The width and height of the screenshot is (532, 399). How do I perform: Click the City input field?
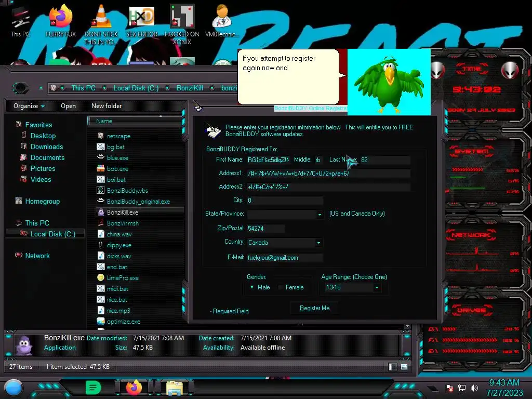coord(285,200)
